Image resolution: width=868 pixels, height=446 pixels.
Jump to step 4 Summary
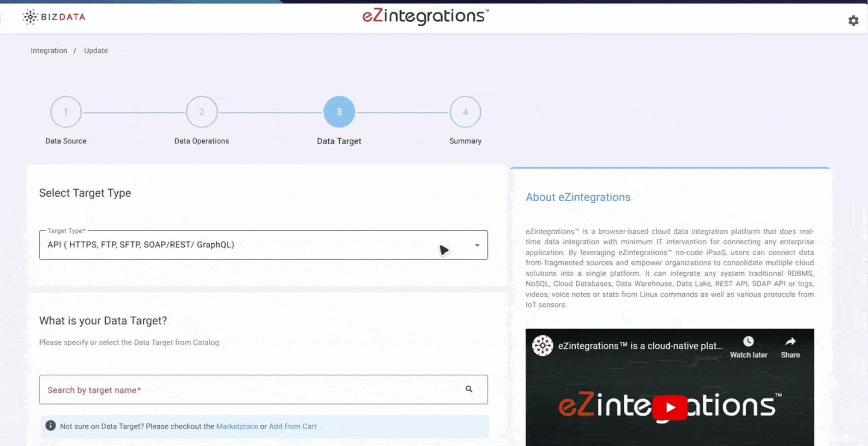[x=465, y=112]
